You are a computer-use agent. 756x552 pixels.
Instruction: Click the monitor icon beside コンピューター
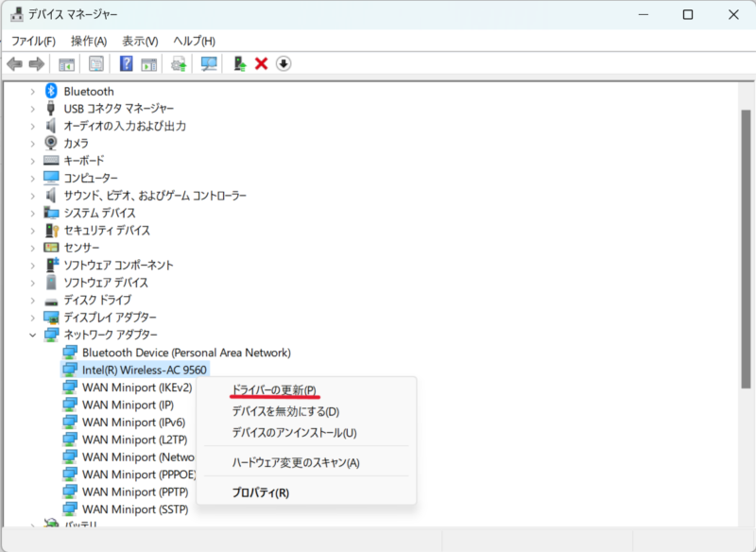[51, 178]
